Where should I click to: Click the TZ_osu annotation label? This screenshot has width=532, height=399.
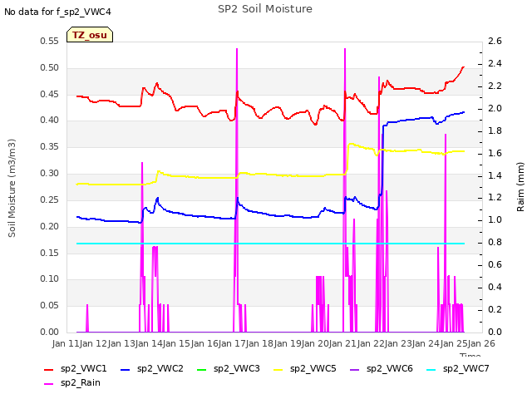90,35
